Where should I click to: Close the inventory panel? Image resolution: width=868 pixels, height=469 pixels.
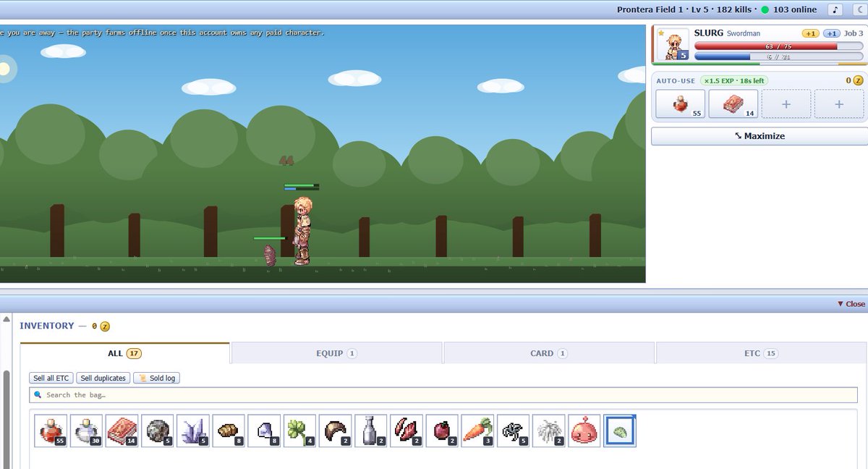point(851,304)
